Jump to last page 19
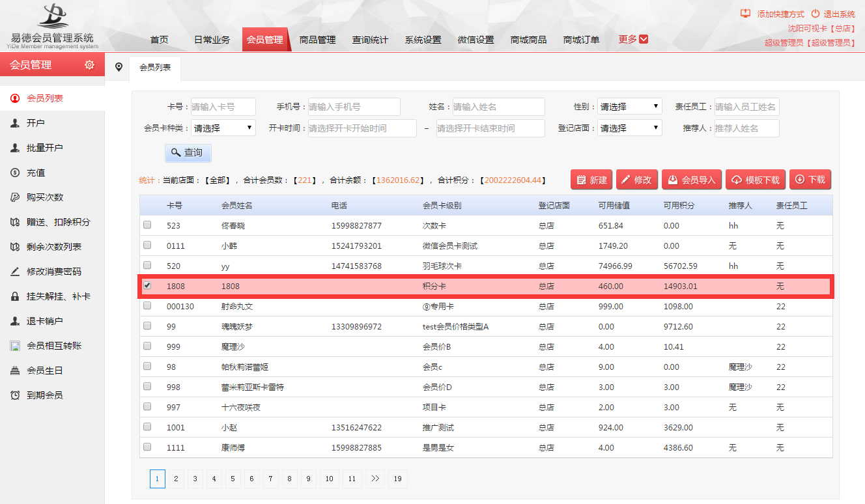865x504 pixels. tap(398, 479)
